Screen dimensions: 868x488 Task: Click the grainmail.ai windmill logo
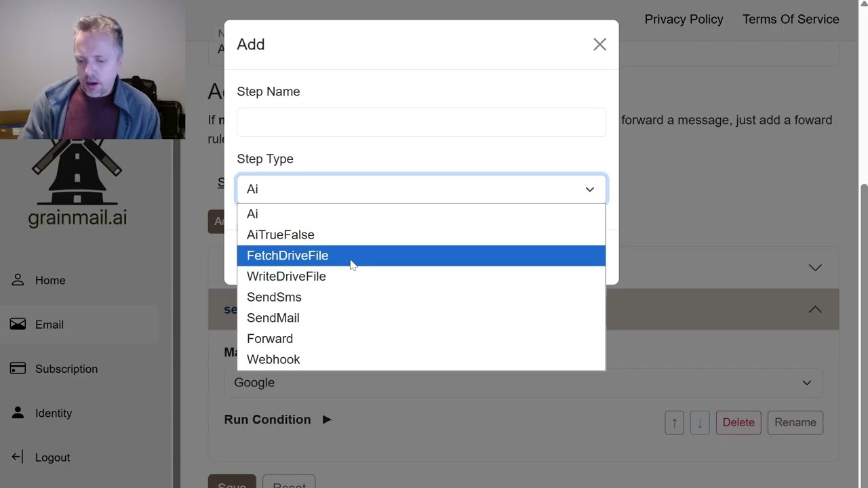[77, 183]
